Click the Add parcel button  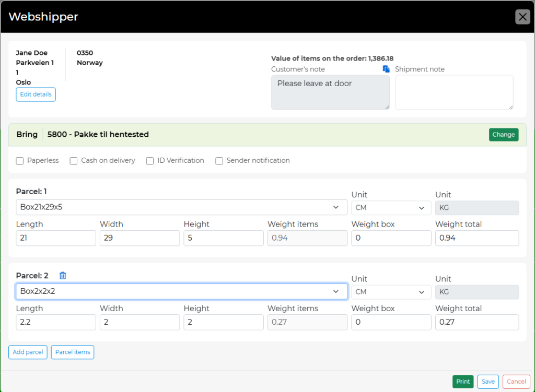[x=28, y=352]
